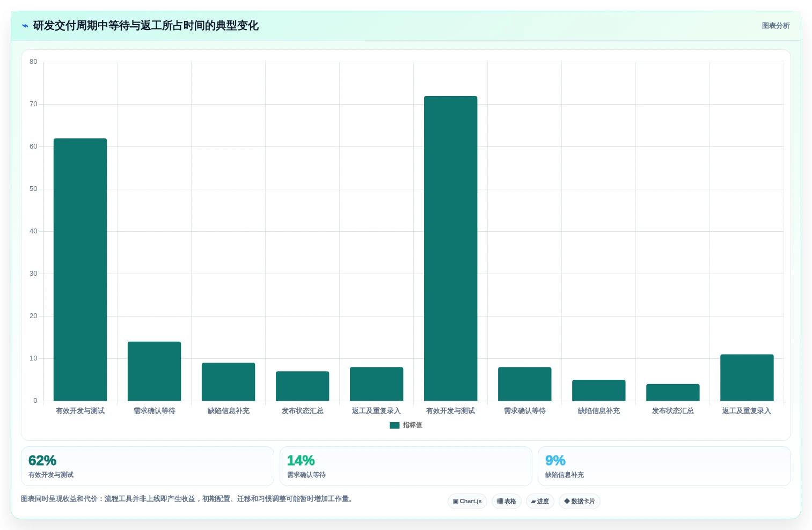Click the first 发布状态汇总 bar at 7

[302, 386]
